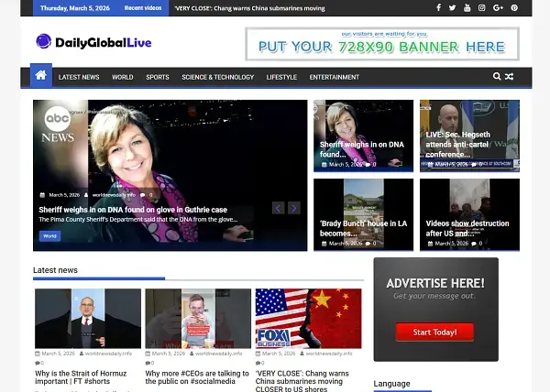Open the Facebook social icon
The width and height of the screenshot is (550, 392).
tap(438, 8)
